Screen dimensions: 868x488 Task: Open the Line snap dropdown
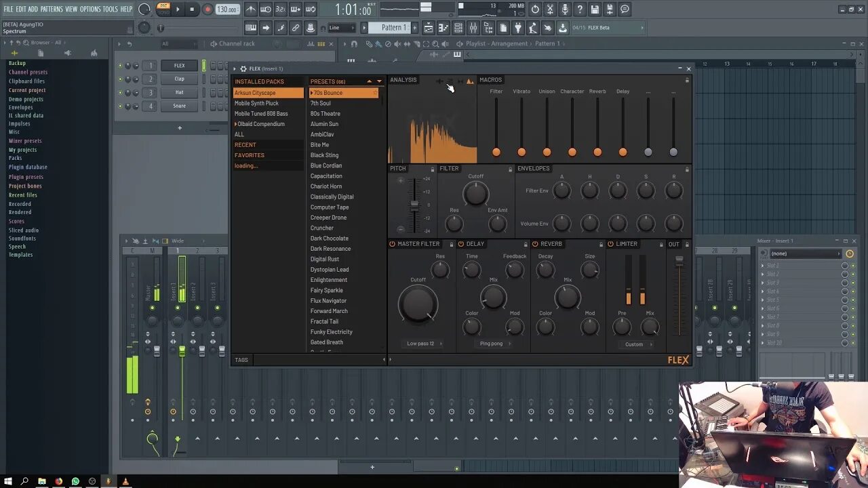(342, 28)
